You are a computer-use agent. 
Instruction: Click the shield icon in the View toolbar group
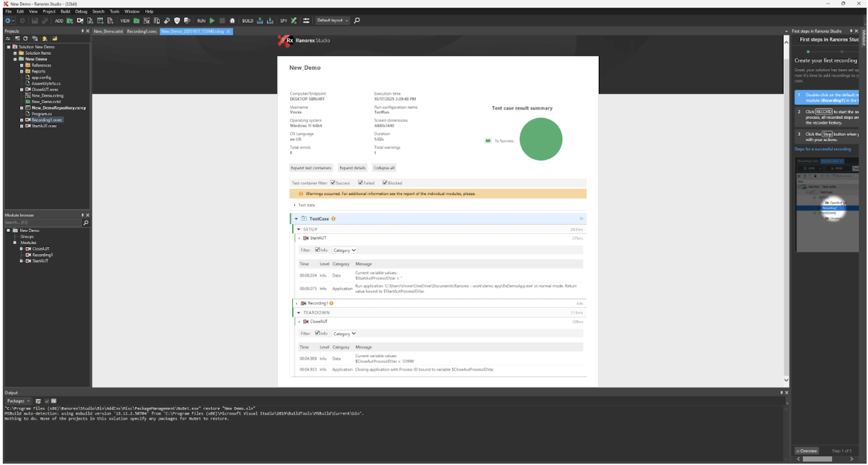[177, 21]
